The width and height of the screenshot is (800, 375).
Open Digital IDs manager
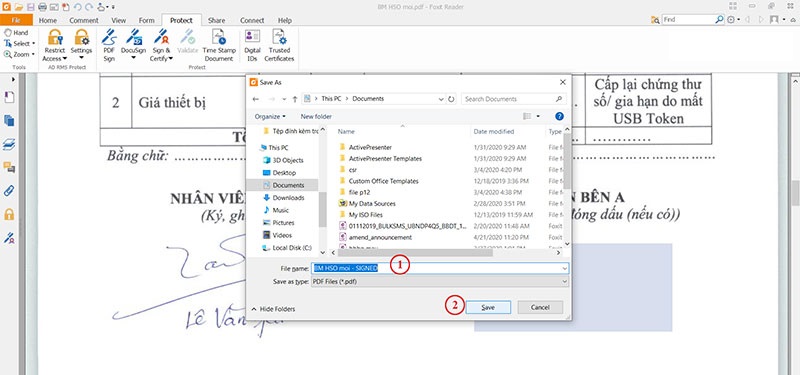[252, 45]
